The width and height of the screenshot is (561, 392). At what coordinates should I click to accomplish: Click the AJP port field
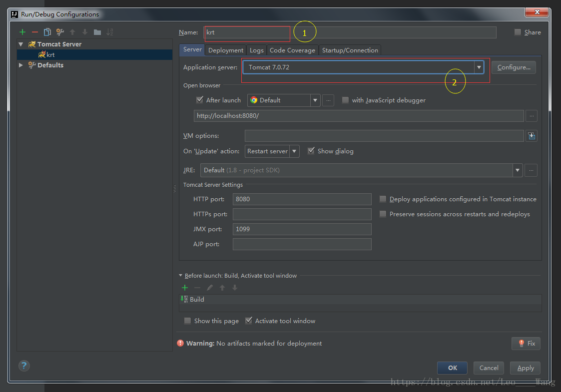pos(302,244)
